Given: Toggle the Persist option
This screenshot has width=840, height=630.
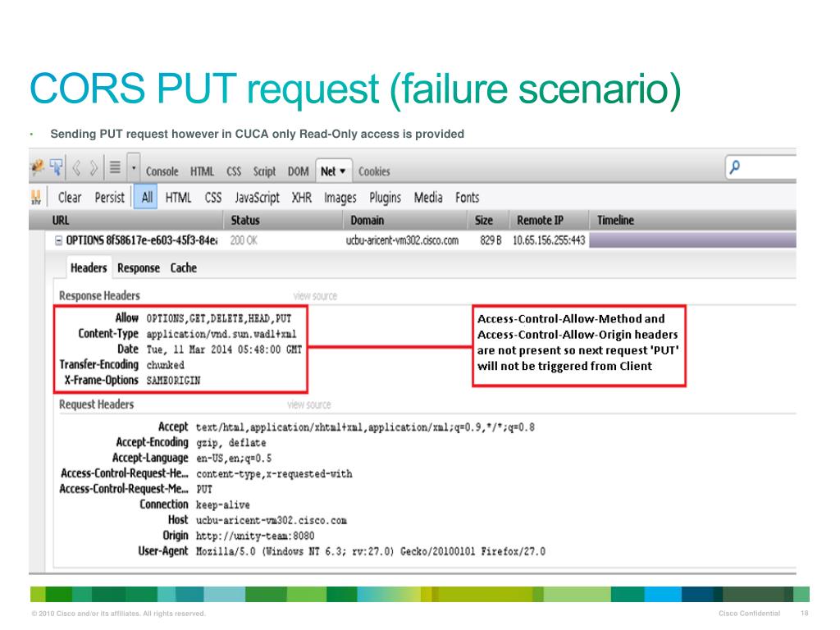Looking at the screenshot, I should tap(109, 197).
